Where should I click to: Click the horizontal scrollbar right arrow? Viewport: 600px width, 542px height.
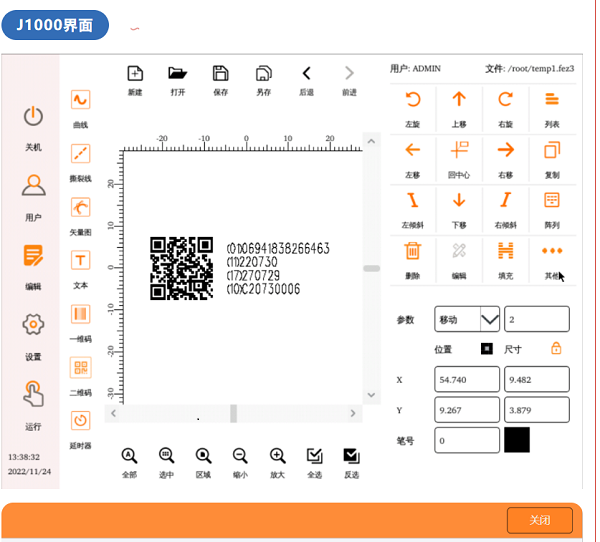353,413
